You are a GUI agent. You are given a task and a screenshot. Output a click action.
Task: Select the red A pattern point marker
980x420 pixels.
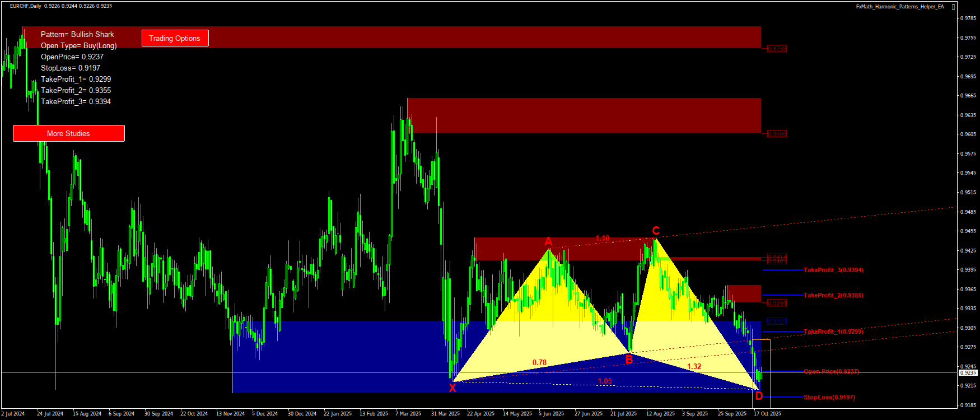pos(549,242)
